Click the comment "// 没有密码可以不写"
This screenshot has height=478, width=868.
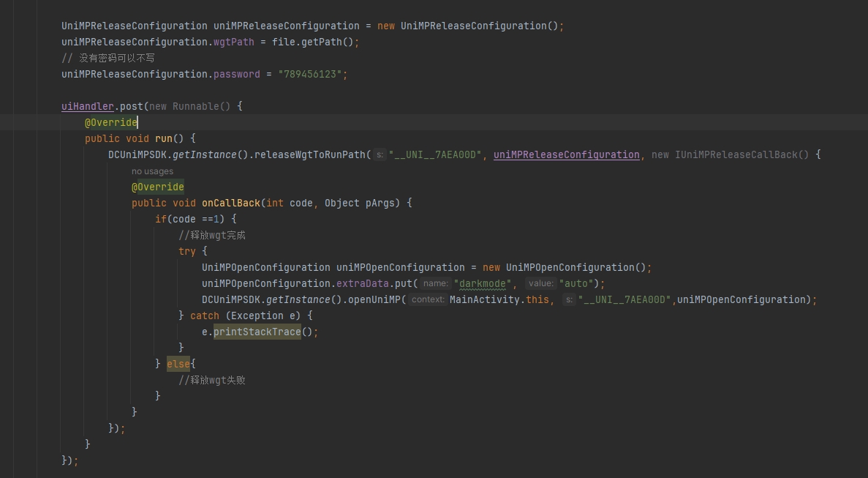(108, 58)
